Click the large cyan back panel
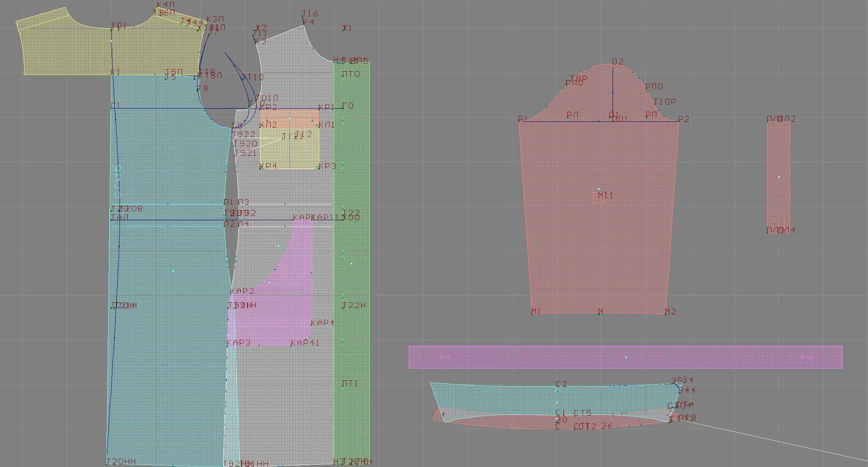Viewport: 868px width, 467px height. 168,332
